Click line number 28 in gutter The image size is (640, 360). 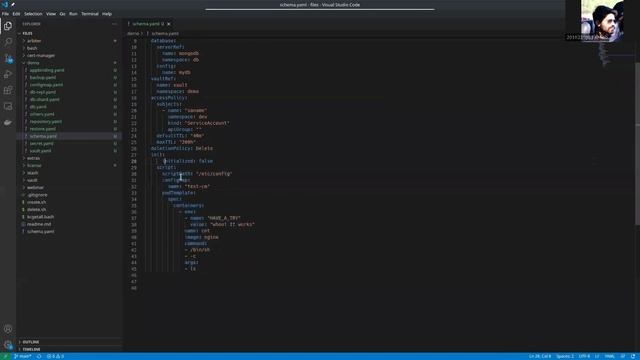(134, 161)
